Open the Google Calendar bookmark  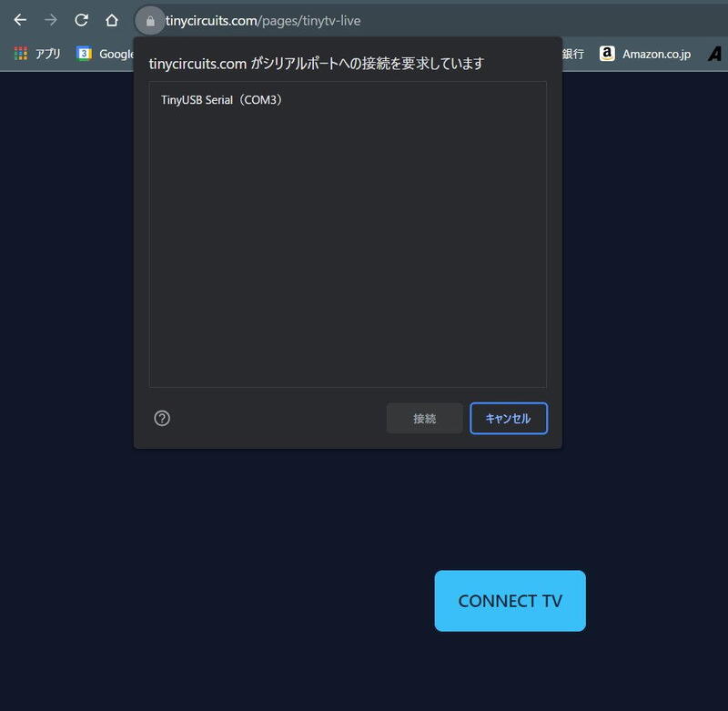(x=106, y=54)
